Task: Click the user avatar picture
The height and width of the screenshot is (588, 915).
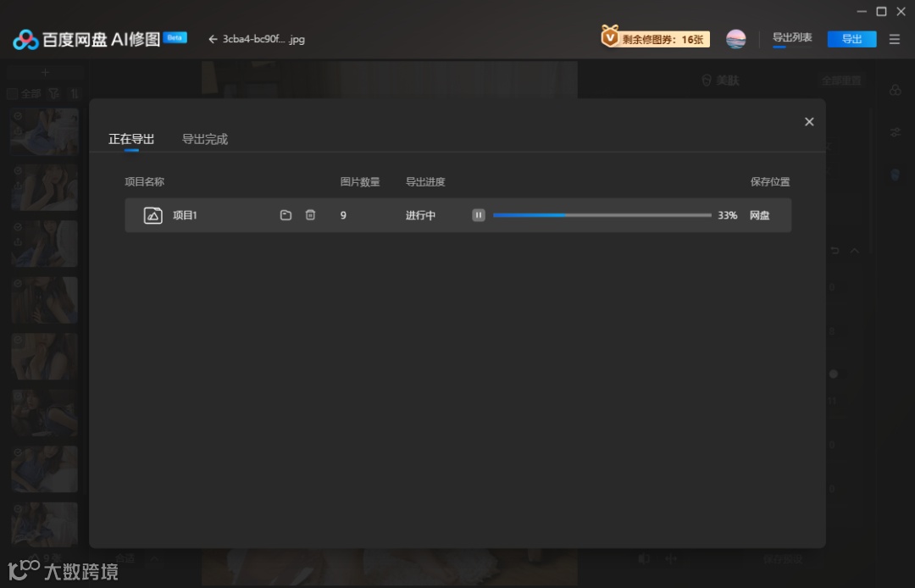Action: point(735,39)
